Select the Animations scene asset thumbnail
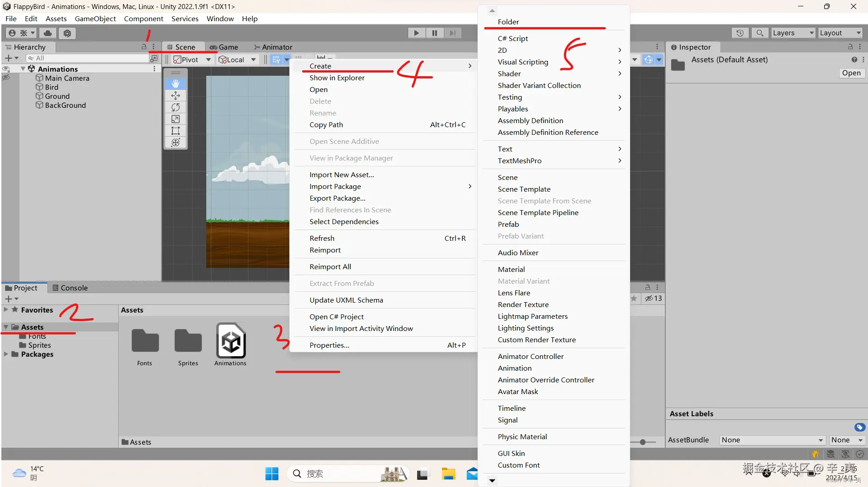The height and width of the screenshot is (487, 868). [x=231, y=341]
